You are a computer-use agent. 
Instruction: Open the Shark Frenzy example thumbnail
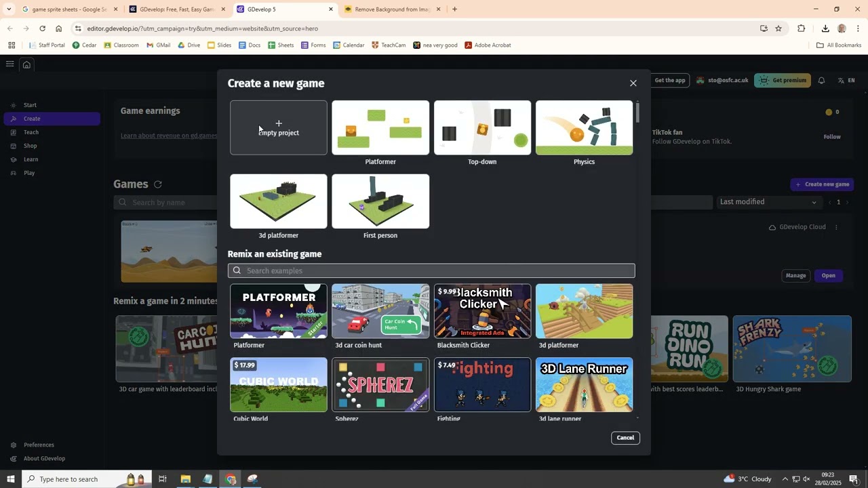tap(792, 349)
